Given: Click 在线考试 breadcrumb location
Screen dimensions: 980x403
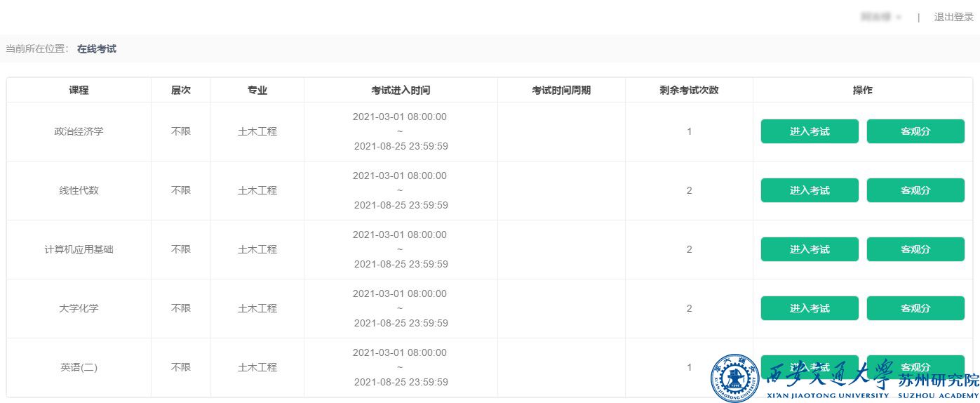Looking at the screenshot, I should tap(97, 49).
